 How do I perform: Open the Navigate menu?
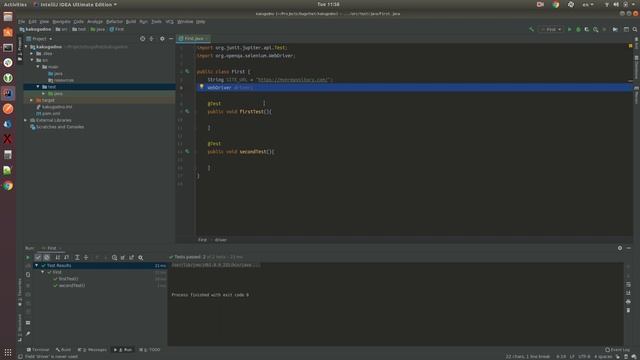click(61, 22)
